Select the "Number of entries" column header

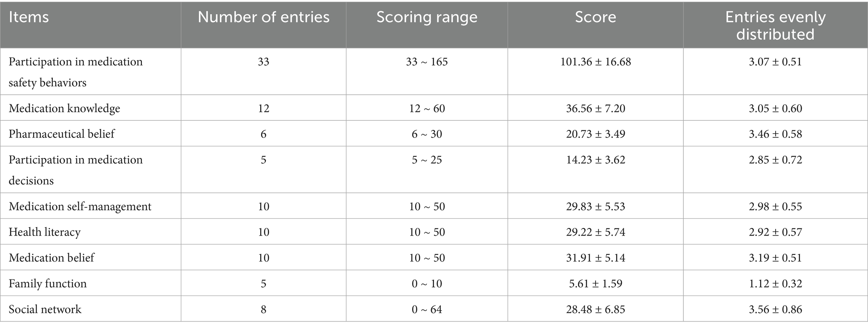click(x=264, y=18)
